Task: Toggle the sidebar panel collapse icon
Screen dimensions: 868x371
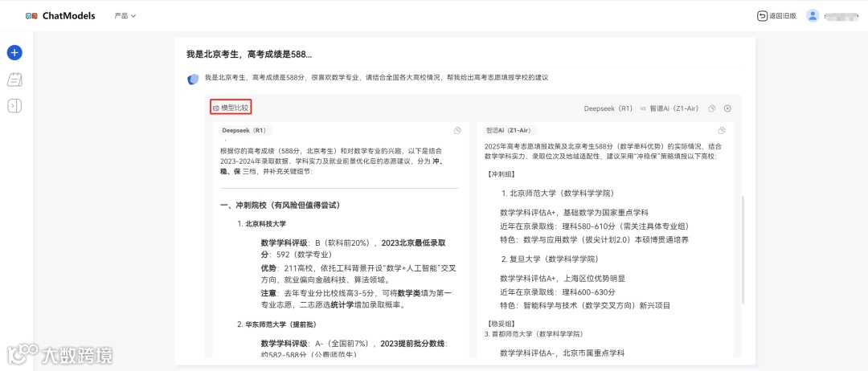Action: [14, 106]
